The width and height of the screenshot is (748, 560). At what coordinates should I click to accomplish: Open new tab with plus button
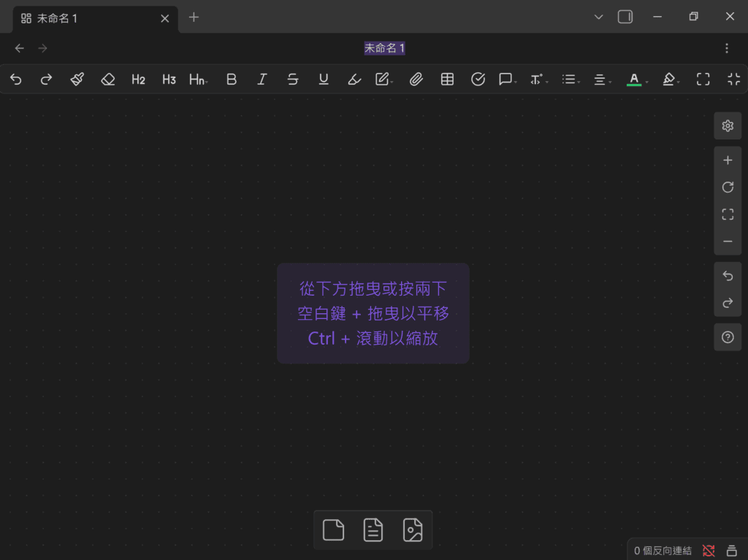(x=194, y=18)
